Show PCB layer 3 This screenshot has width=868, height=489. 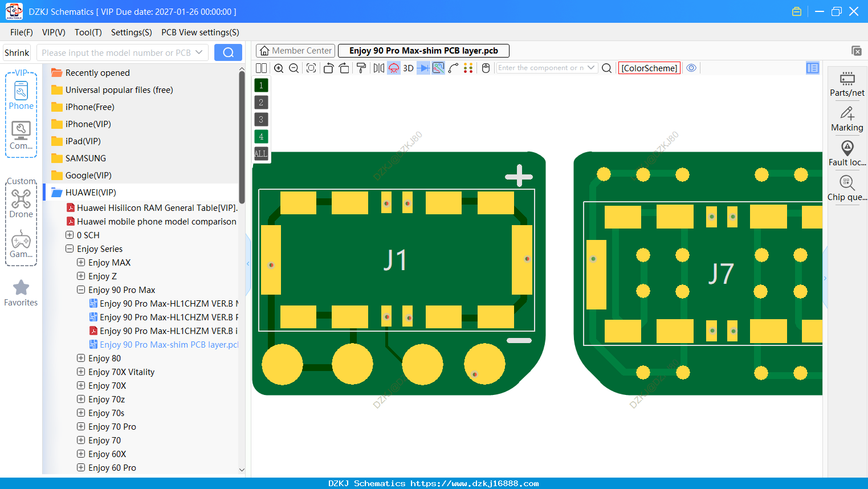click(261, 120)
